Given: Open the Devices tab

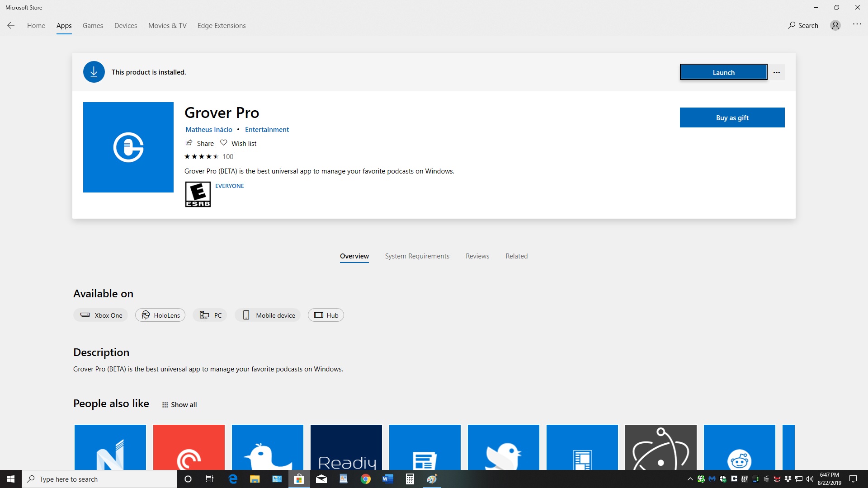Looking at the screenshot, I should coord(126,26).
